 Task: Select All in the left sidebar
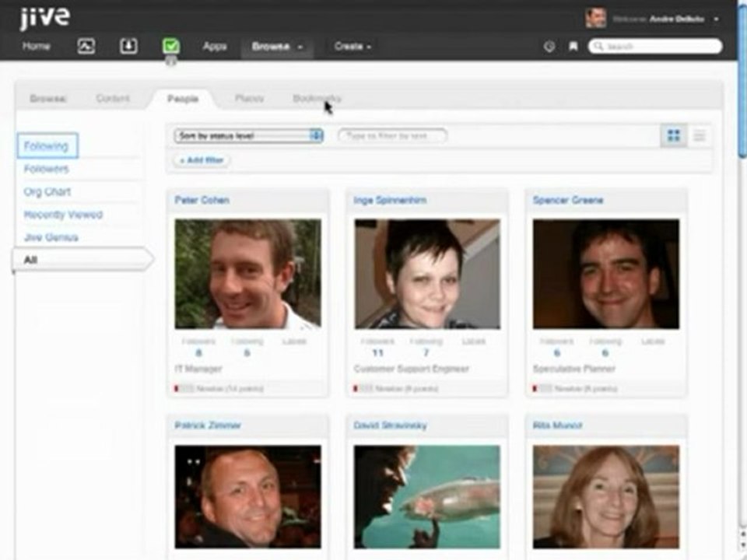click(x=82, y=260)
